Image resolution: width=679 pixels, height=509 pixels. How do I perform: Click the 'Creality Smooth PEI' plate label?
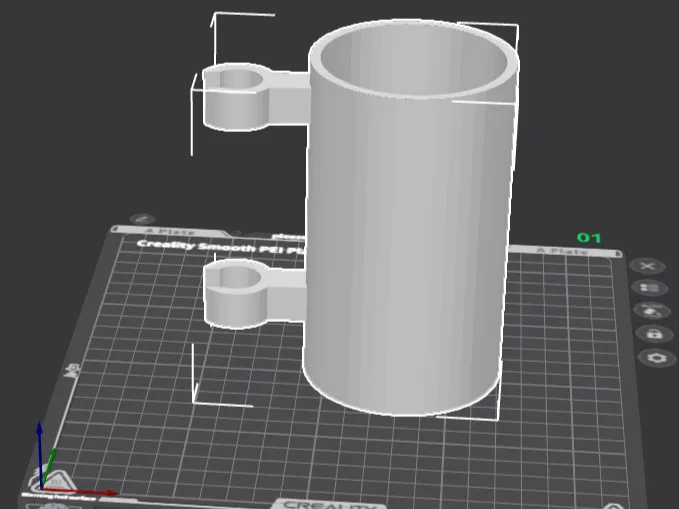[221, 247]
